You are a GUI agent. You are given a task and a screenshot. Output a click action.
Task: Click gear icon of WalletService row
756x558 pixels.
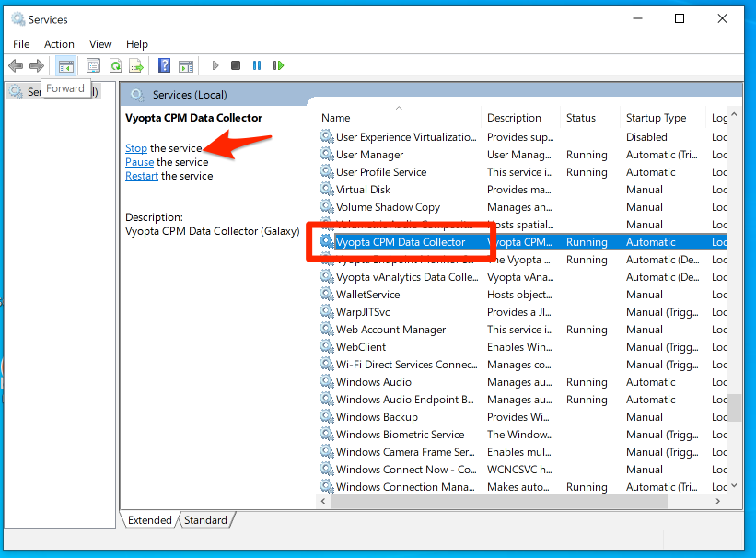pyautogui.click(x=326, y=294)
